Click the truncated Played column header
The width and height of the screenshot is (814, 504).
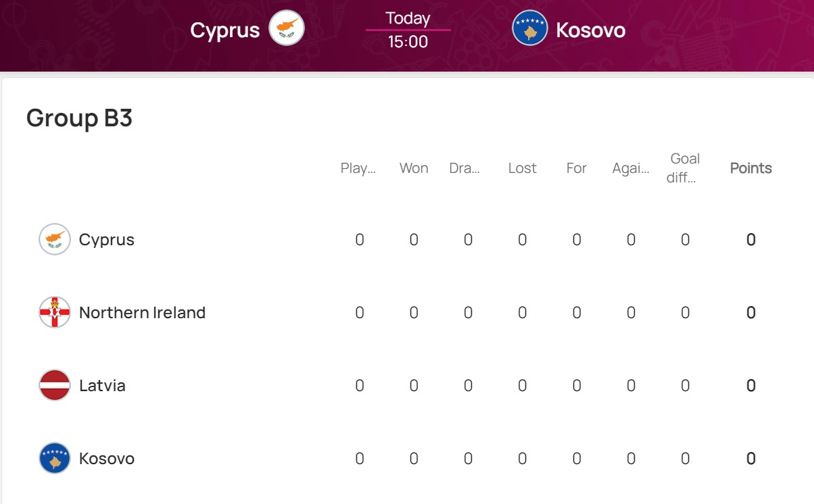pos(358,168)
